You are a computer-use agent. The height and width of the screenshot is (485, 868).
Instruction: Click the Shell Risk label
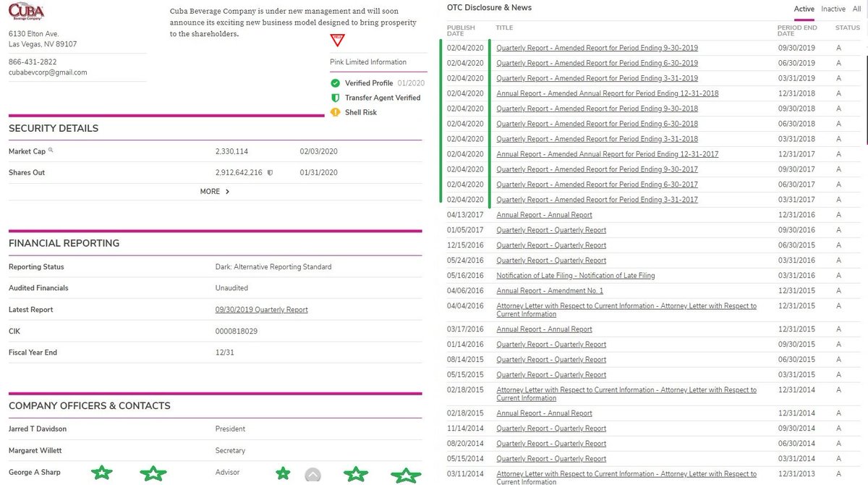click(361, 112)
